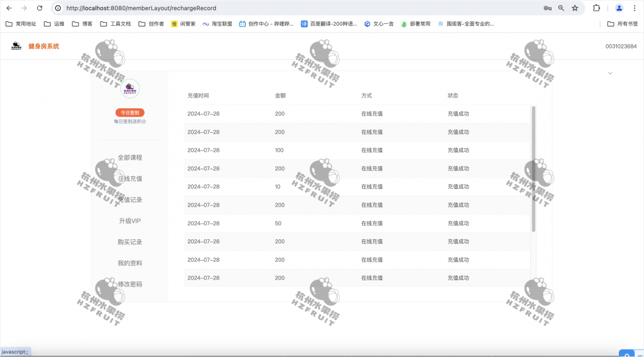Open the Chrome three-dot menu
644x357 pixels.
(x=635, y=8)
